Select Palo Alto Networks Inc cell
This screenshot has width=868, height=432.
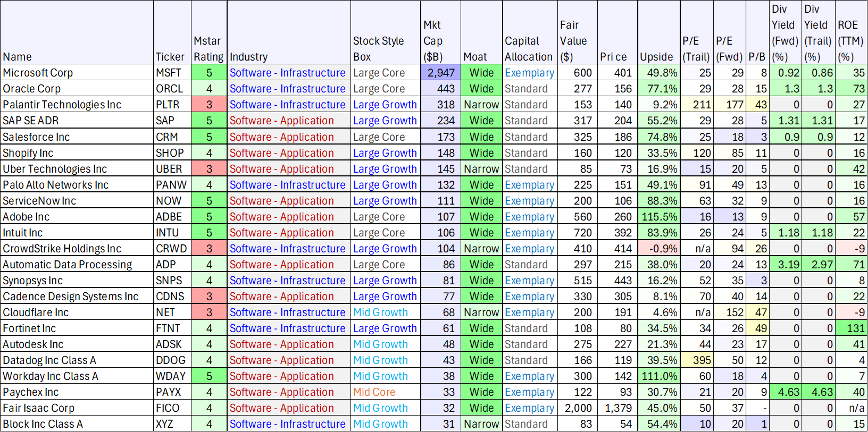(x=77, y=184)
